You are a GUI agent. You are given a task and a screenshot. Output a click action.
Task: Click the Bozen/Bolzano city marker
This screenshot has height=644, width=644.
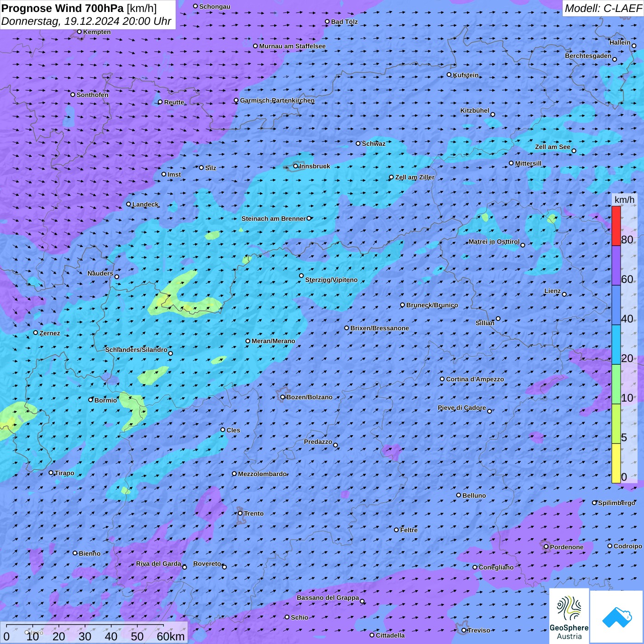pos(282,397)
